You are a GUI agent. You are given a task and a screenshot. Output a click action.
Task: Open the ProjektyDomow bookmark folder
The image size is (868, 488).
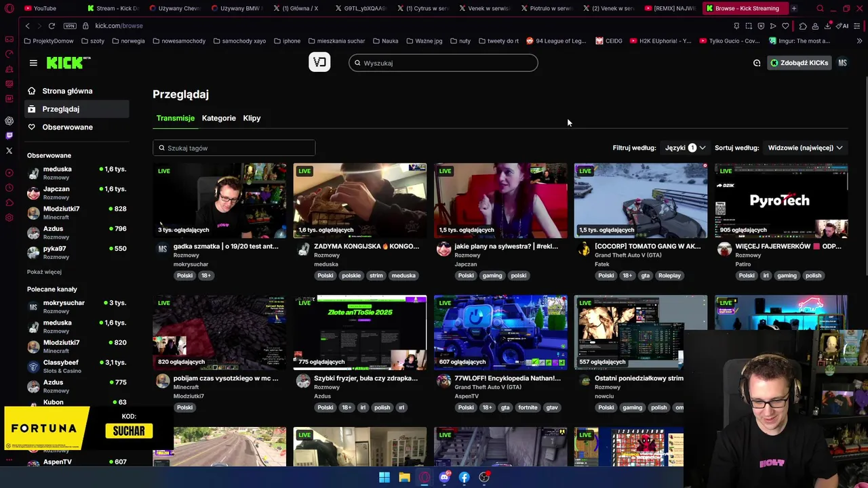(x=48, y=41)
